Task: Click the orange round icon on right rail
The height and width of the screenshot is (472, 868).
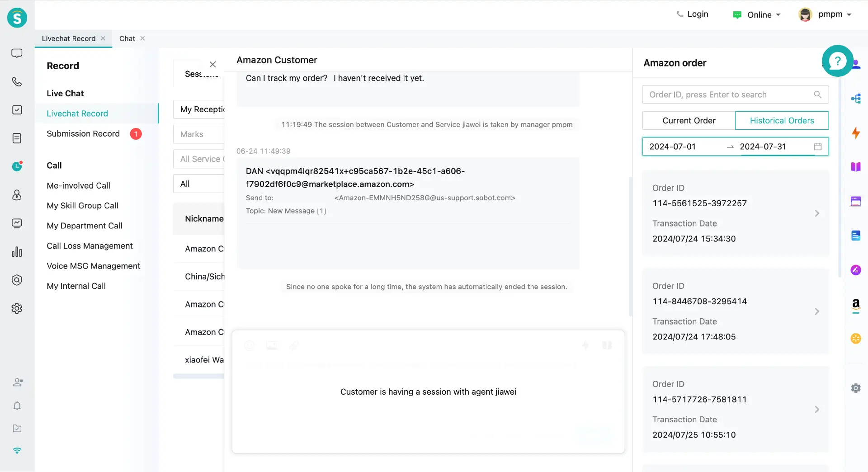Action: coord(856,339)
